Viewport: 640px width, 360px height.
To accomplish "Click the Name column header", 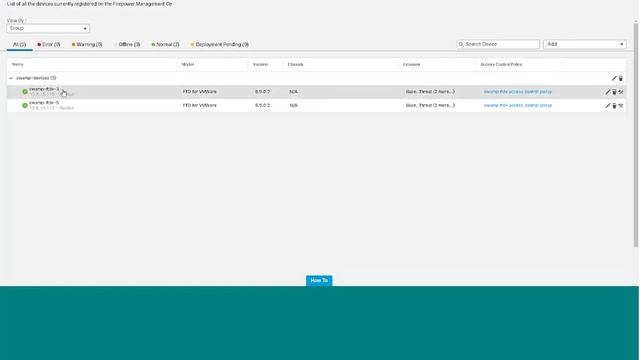I will click(x=18, y=64).
